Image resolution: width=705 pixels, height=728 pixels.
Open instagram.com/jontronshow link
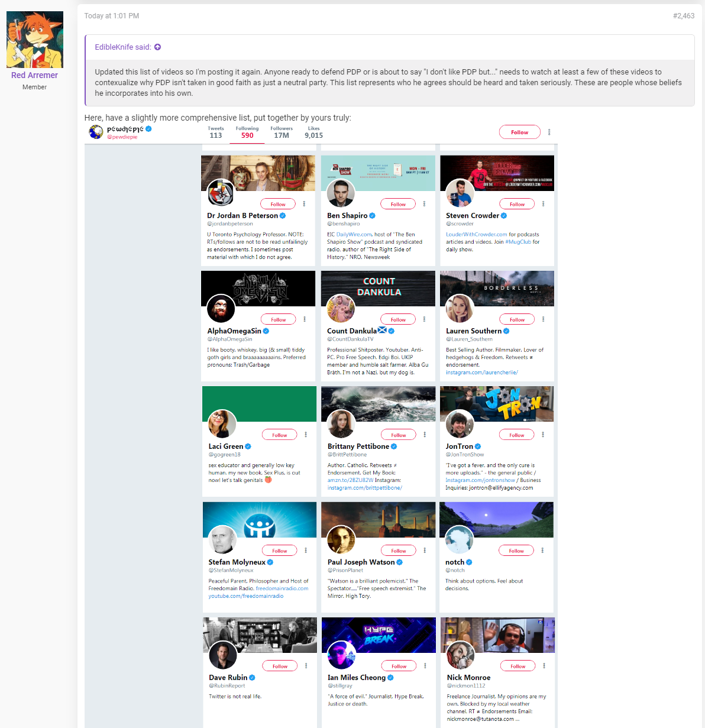(480, 480)
